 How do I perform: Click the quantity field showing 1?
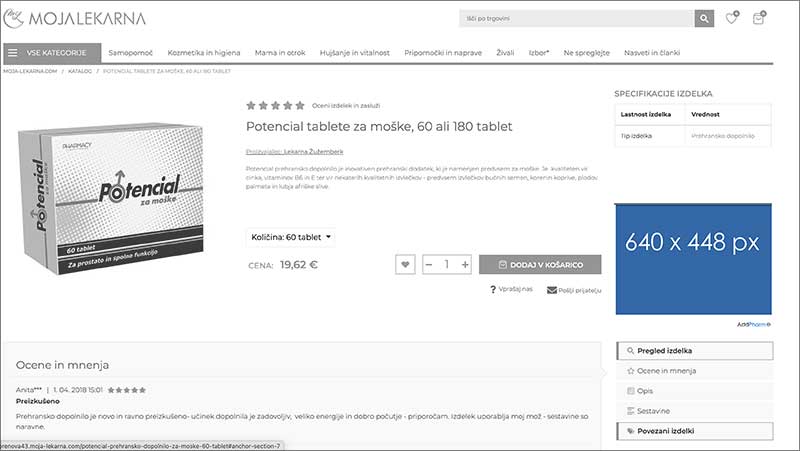[447, 264]
